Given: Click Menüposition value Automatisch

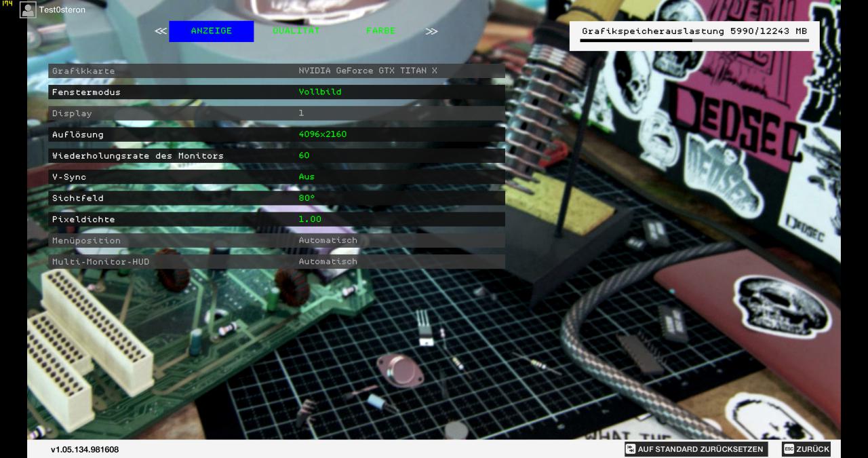Looking at the screenshot, I should pos(328,240).
